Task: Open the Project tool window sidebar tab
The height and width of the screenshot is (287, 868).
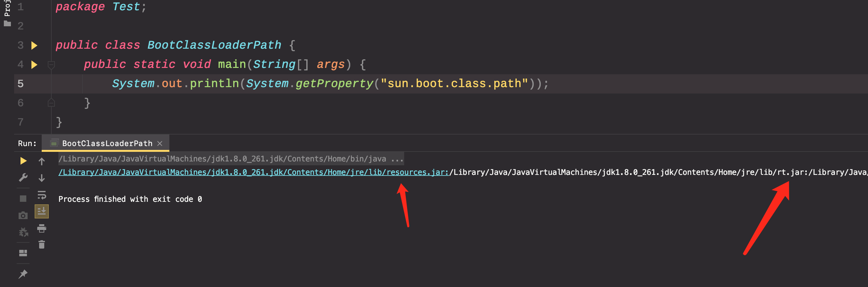Action: tap(7, 13)
